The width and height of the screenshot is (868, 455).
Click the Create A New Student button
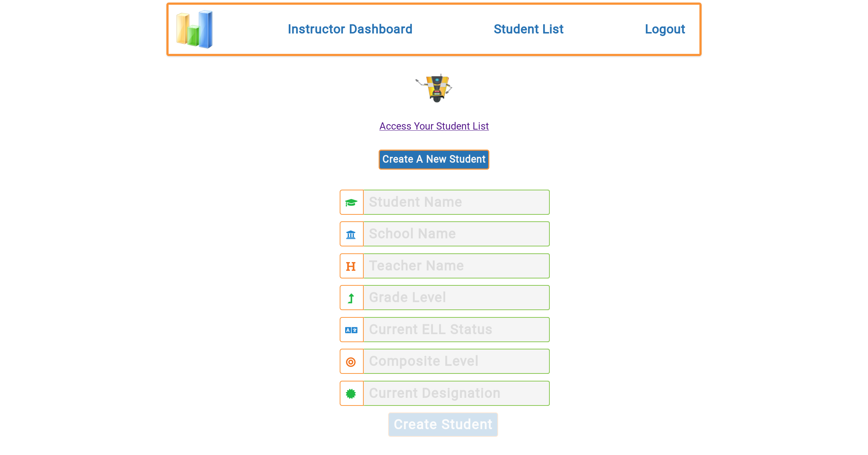[434, 159]
